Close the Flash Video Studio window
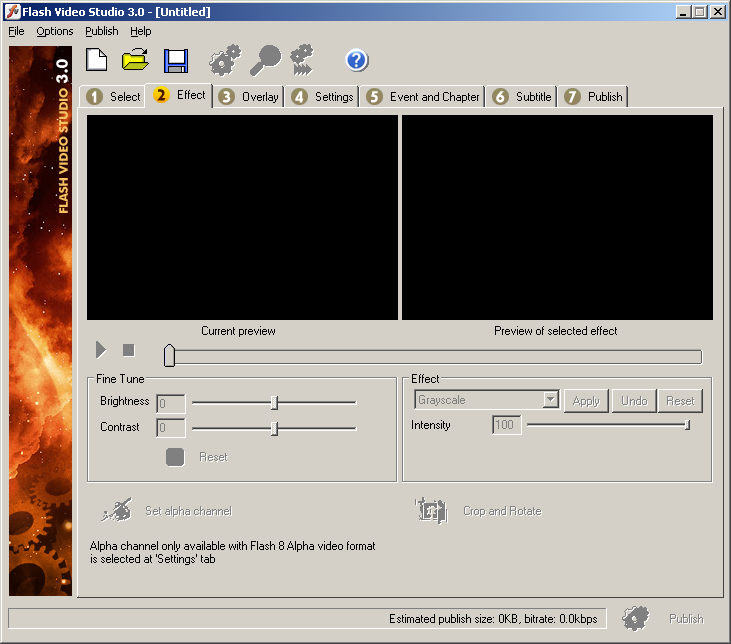The width and height of the screenshot is (731, 644). coord(717,12)
